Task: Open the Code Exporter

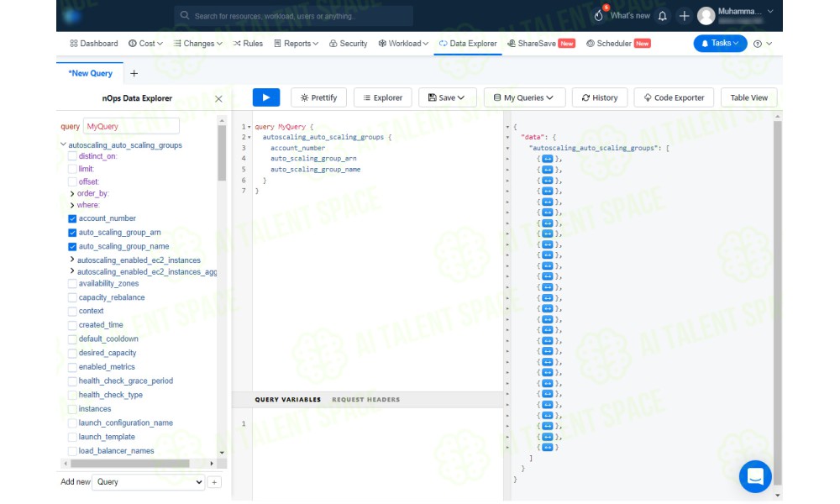Action: click(674, 97)
